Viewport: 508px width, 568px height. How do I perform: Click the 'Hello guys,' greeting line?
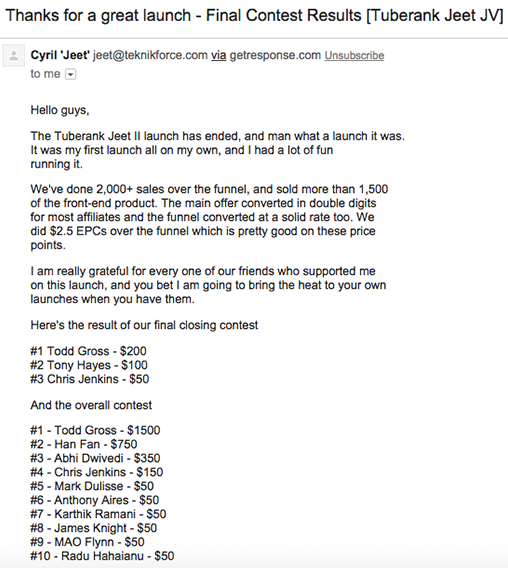[x=60, y=110]
